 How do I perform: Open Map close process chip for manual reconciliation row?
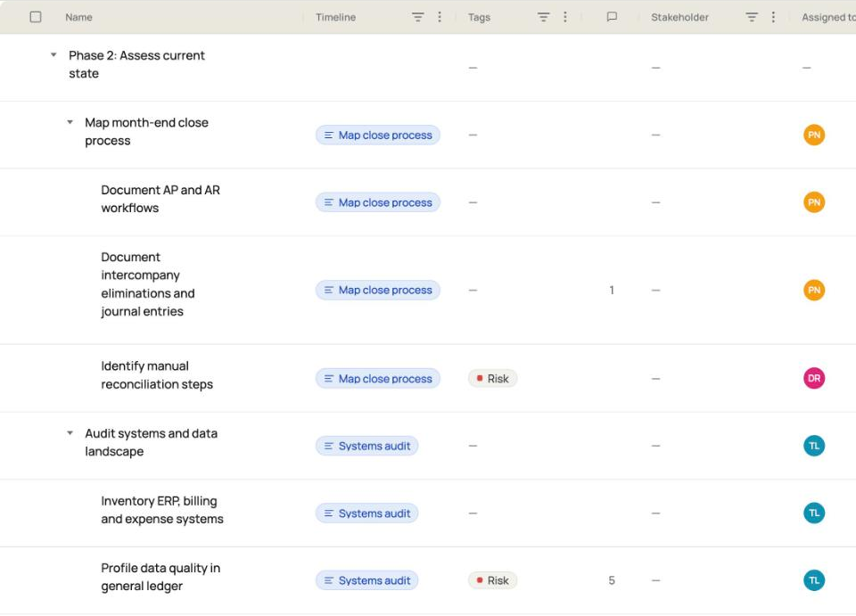pyautogui.click(x=378, y=379)
